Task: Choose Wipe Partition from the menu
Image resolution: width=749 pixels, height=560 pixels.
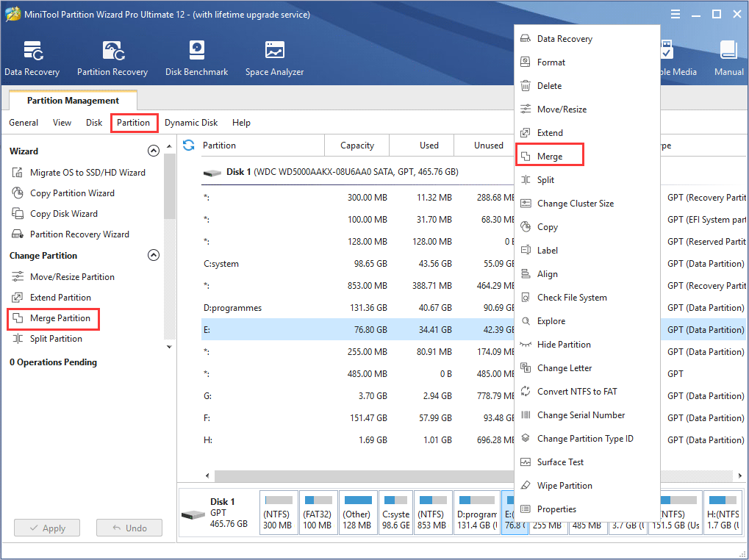Action: coord(563,485)
